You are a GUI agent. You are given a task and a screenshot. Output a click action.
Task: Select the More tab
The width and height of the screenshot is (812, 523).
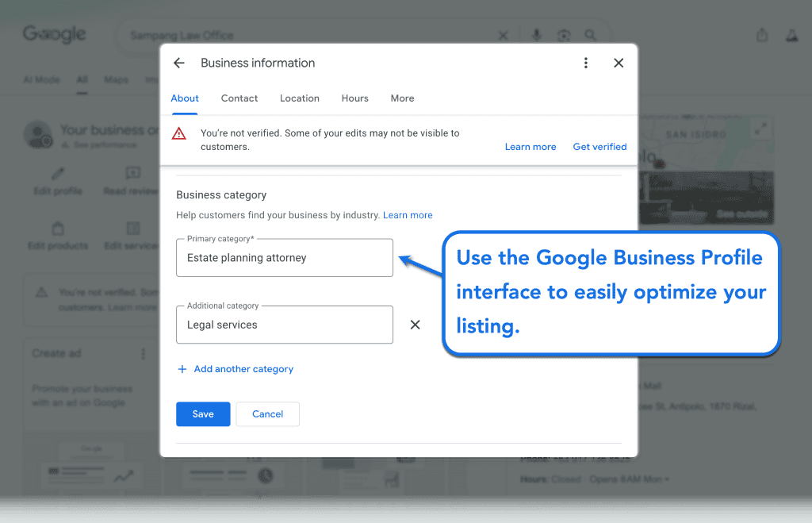pyautogui.click(x=402, y=98)
